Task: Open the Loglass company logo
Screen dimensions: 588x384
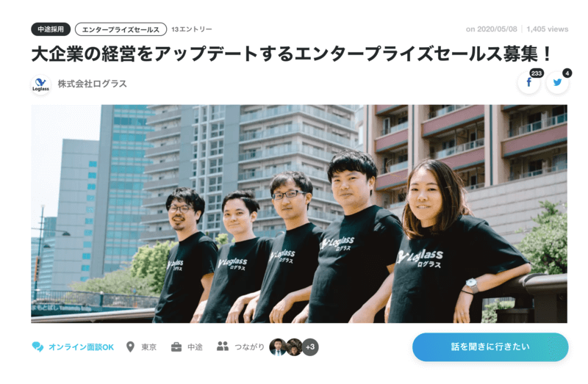Action: (x=40, y=84)
